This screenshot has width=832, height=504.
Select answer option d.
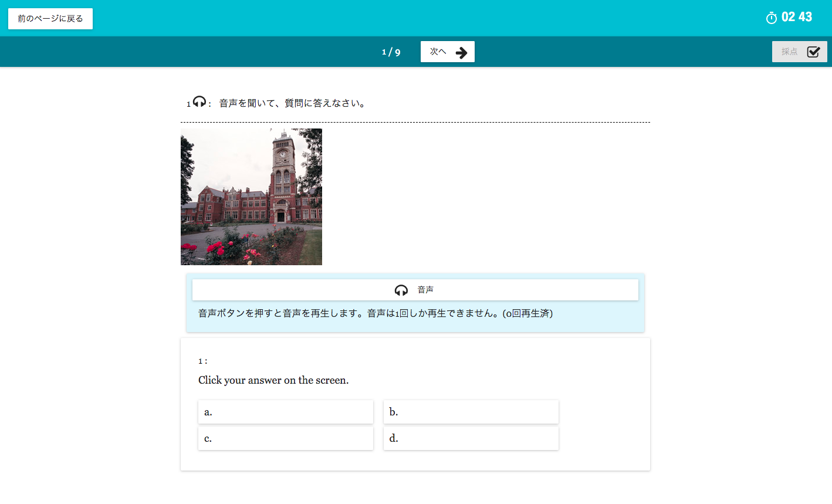[x=471, y=438]
